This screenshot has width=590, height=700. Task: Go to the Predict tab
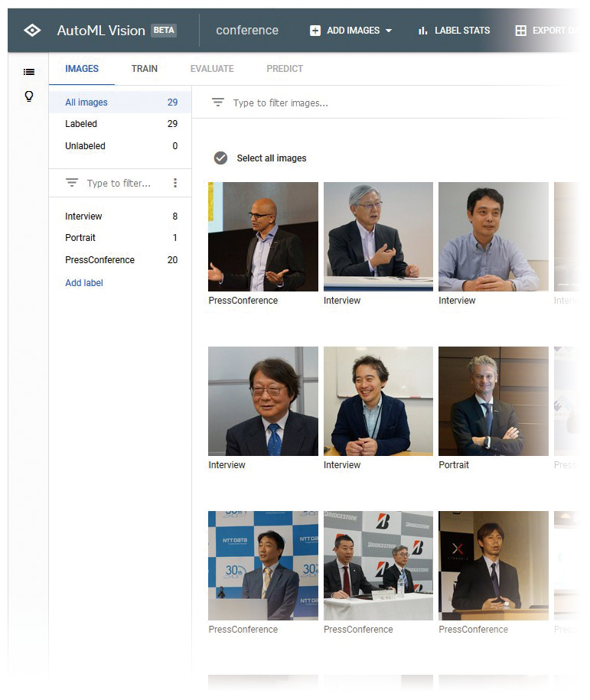point(285,69)
